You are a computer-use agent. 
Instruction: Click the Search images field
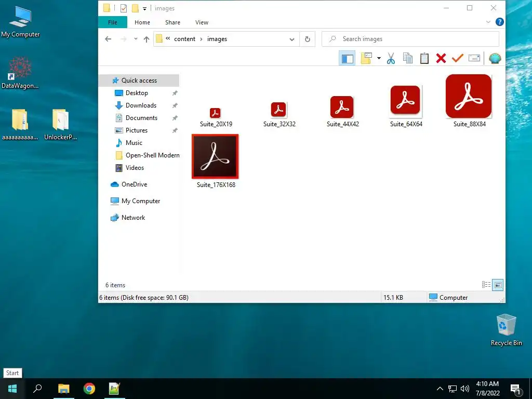coord(410,39)
